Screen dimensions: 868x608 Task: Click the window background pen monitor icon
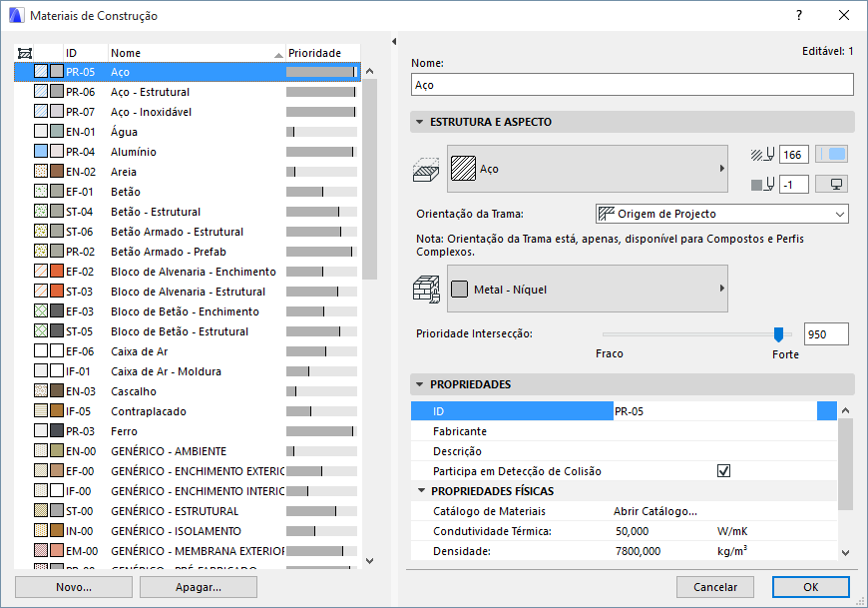tap(831, 185)
